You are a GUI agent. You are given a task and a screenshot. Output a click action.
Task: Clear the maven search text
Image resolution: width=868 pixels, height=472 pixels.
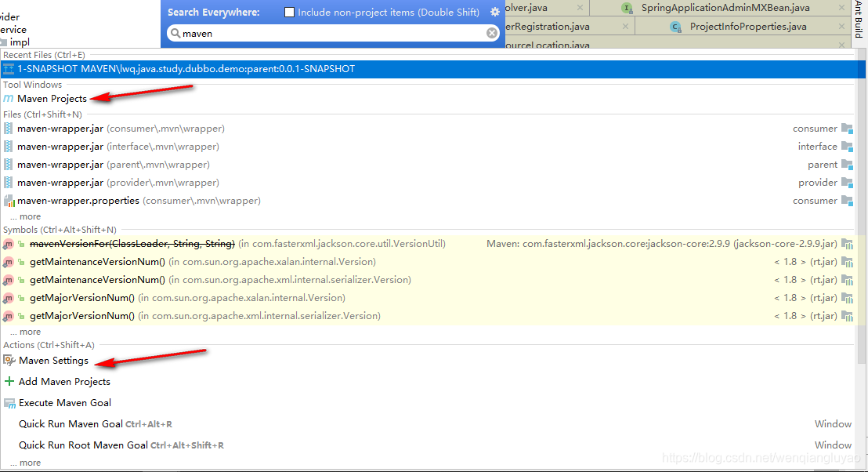491,33
